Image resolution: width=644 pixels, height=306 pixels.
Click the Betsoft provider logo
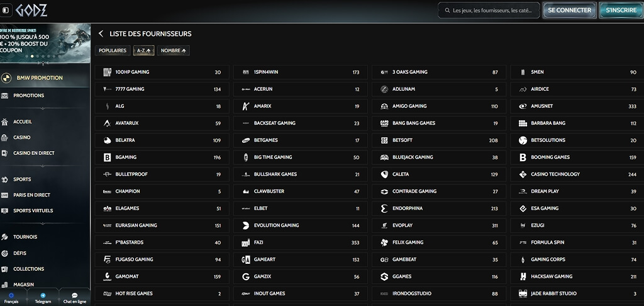(384, 140)
